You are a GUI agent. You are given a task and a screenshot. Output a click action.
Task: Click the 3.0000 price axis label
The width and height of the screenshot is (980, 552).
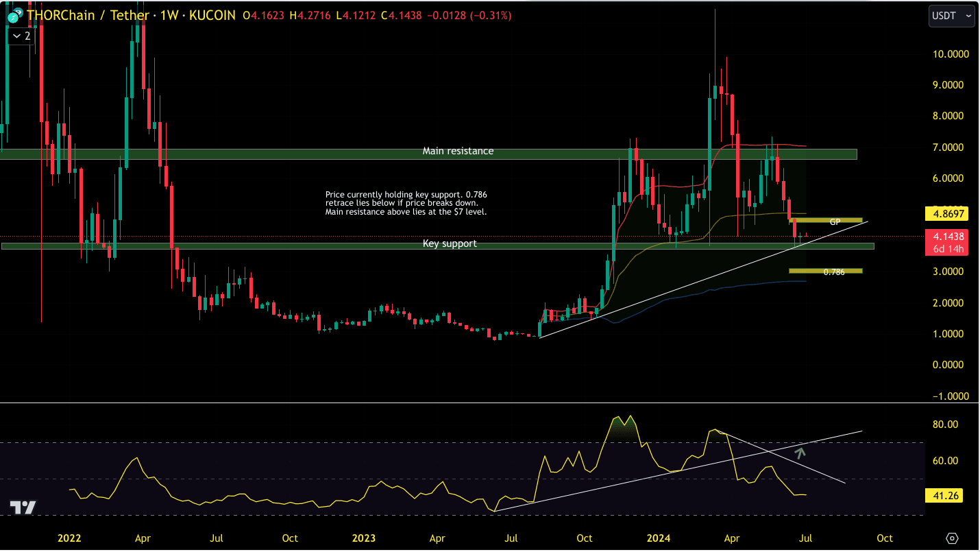(948, 272)
